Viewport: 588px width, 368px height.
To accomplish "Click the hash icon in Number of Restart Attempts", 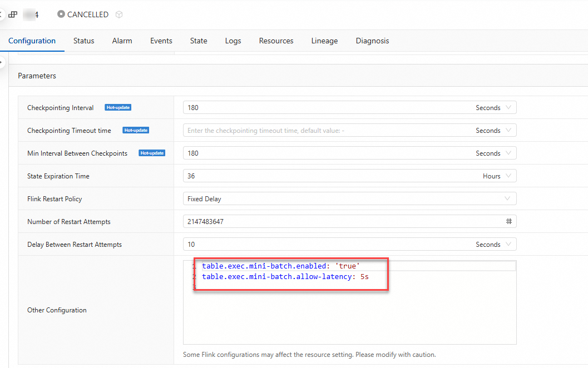I will pyautogui.click(x=508, y=221).
